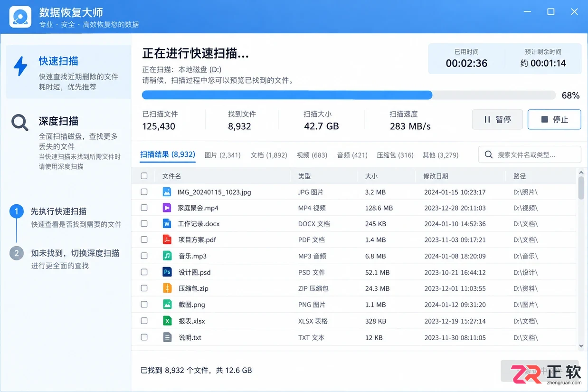The height and width of the screenshot is (392, 588).
Task: Click the Excel icon next to 报表.xlsx
Action: [167, 321]
